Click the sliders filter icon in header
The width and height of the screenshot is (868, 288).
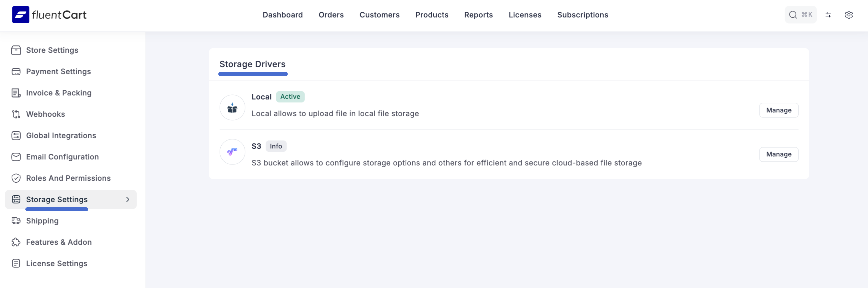point(828,15)
